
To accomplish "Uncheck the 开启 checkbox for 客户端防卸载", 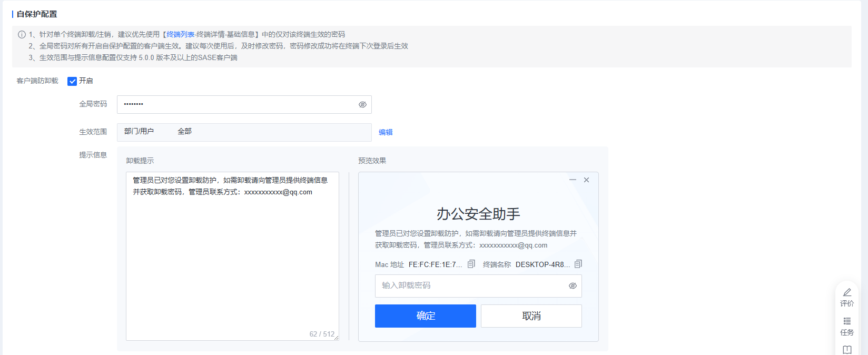I will click(72, 81).
